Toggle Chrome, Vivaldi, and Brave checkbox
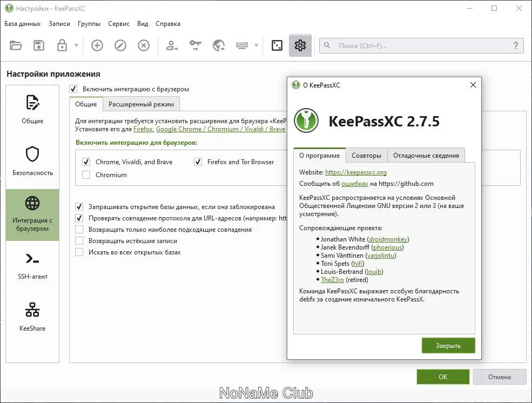Image resolution: width=532 pixels, height=403 pixels. click(x=86, y=162)
